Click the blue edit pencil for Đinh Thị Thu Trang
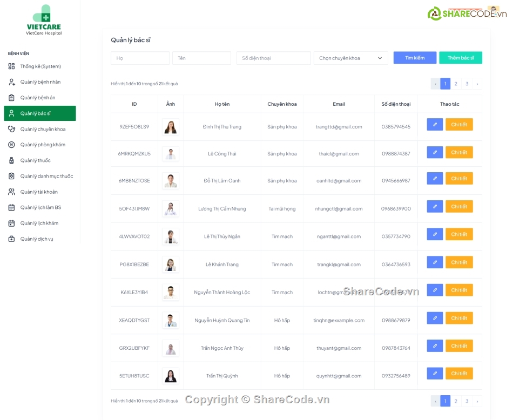The image size is (513, 420). [x=434, y=124]
